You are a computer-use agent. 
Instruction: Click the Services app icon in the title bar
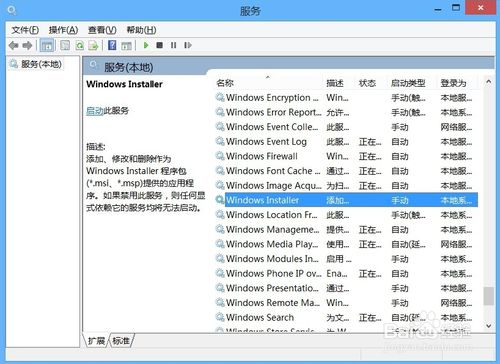click(x=12, y=11)
